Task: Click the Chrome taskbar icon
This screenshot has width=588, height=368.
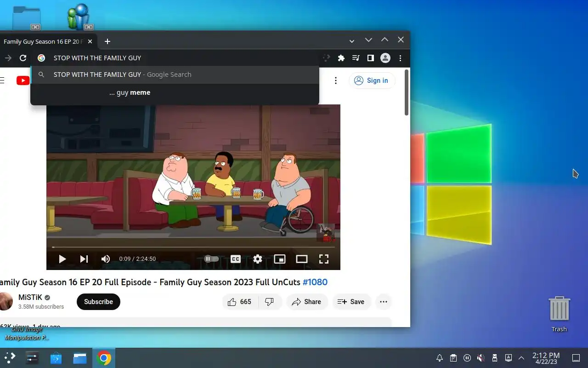Action: pyautogui.click(x=104, y=358)
